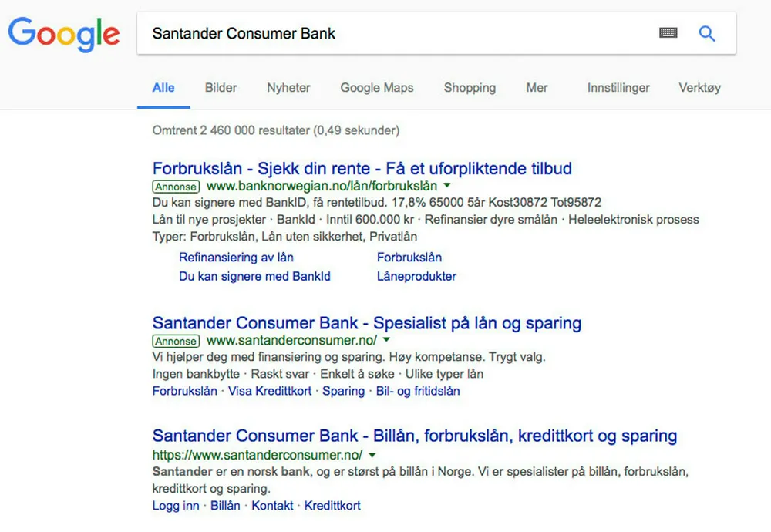Select the Google Maps tab
771x532 pixels.
click(377, 87)
